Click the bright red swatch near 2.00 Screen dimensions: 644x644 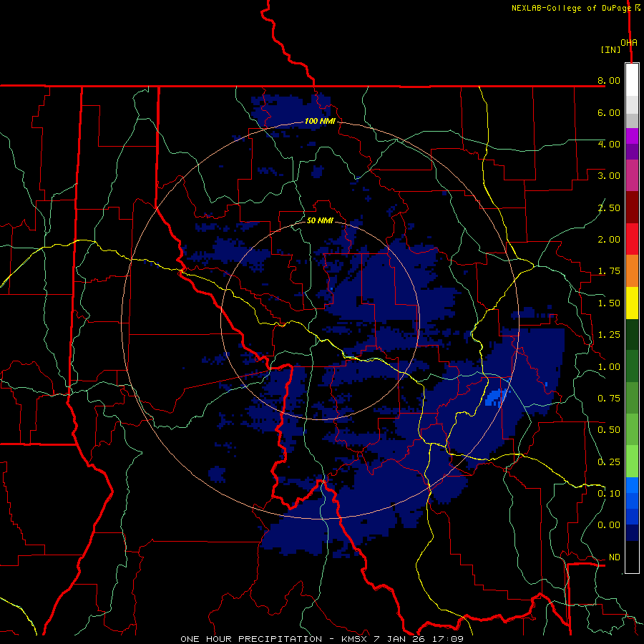(632, 239)
